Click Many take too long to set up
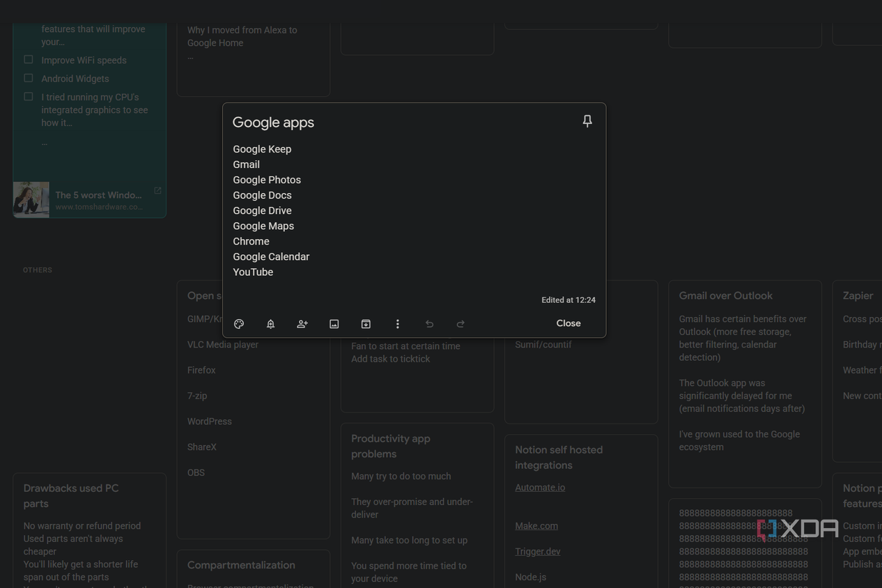 (409, 541)
